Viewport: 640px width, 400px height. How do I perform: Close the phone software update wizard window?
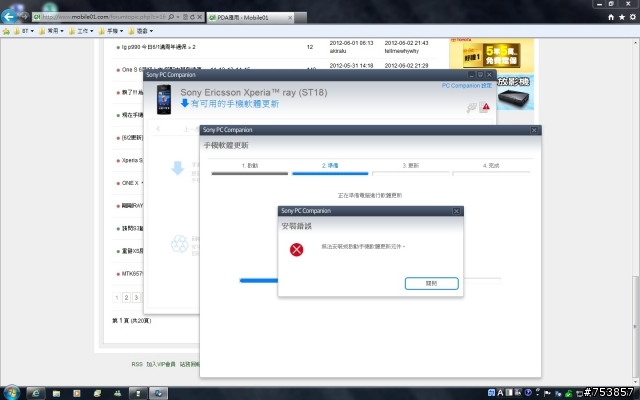[534, 130]
